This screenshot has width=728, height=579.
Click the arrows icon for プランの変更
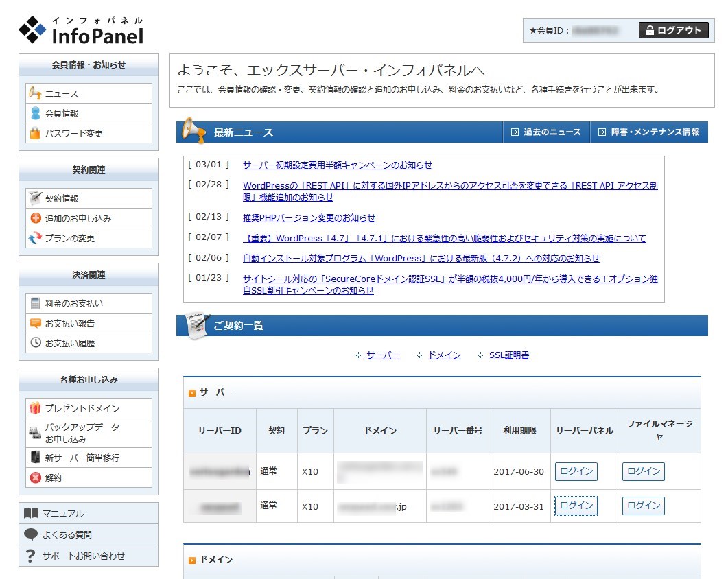35,238
